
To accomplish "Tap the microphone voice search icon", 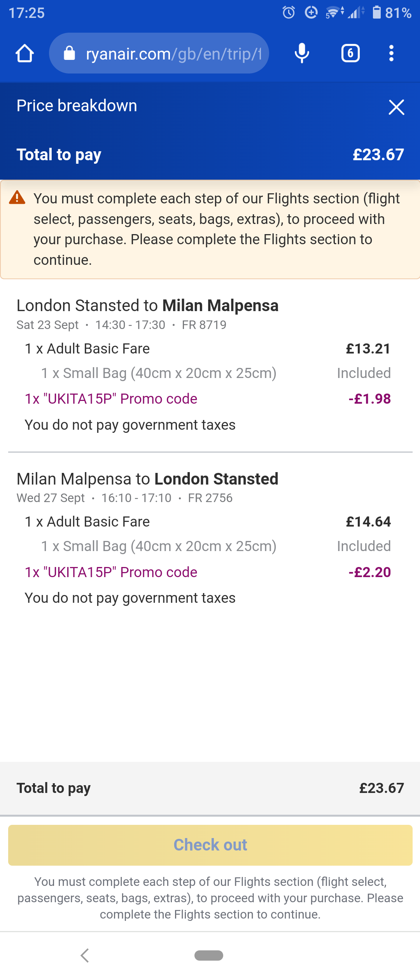I will (302, 53).
